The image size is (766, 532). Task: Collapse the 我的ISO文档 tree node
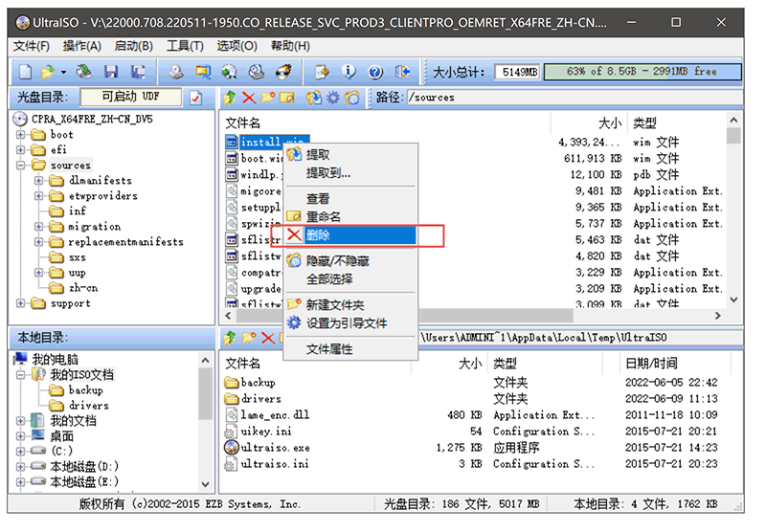(x=20, y=375)
